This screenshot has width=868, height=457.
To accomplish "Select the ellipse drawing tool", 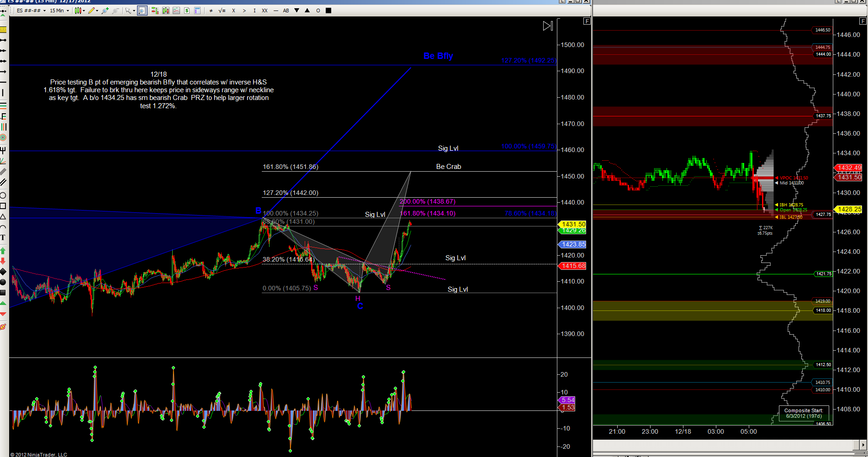I will click(x=3, y=195).
